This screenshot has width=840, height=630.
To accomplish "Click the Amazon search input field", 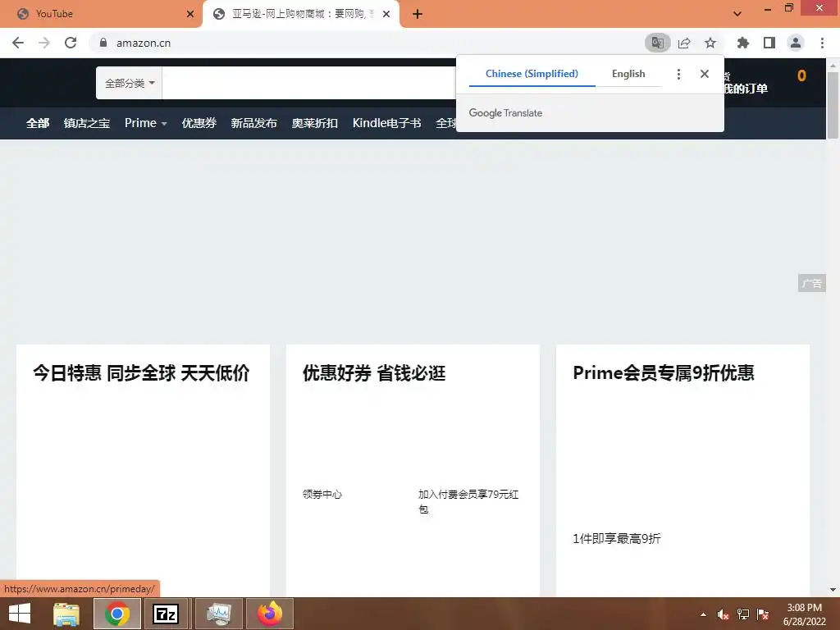I will point(308,83).
